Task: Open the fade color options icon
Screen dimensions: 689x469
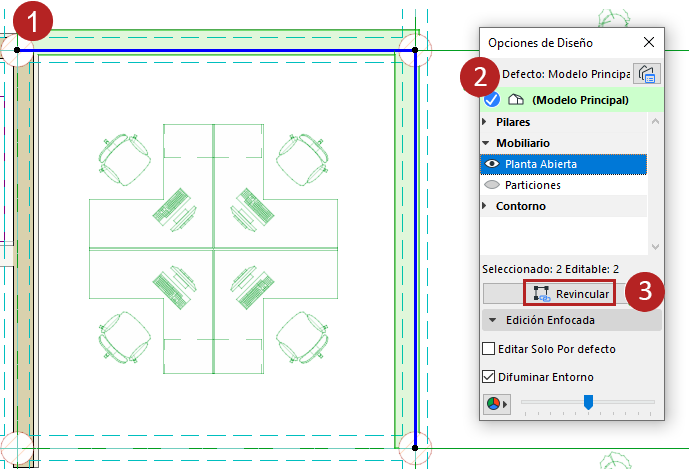Action: coord(497,404)
